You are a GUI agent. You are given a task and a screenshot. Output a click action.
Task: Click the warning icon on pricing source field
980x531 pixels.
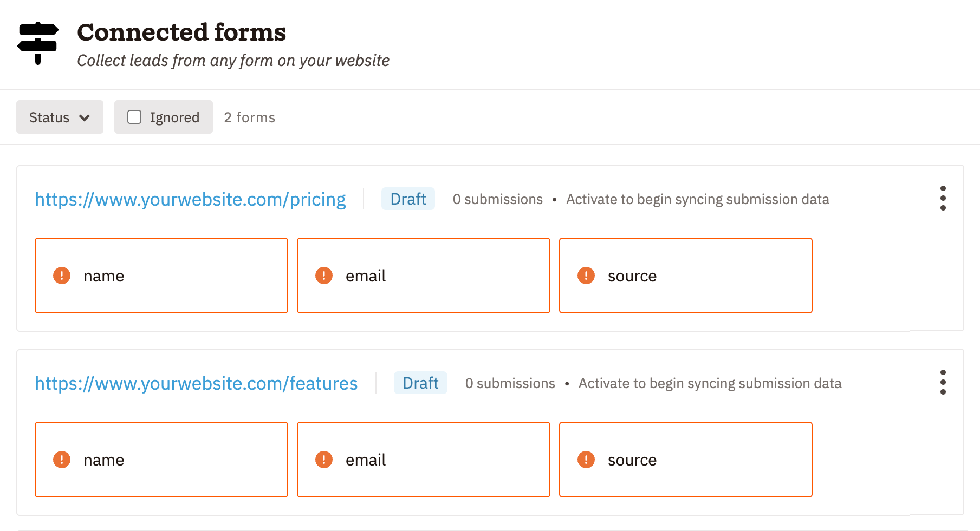(x=586, y=276)
